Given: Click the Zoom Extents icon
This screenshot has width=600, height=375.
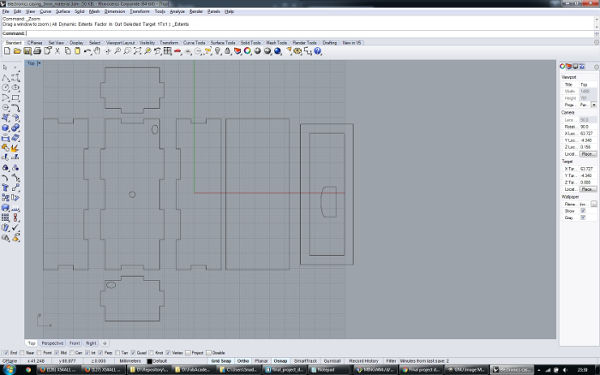Looking at the screenshot, I should (x=137, y=51).
